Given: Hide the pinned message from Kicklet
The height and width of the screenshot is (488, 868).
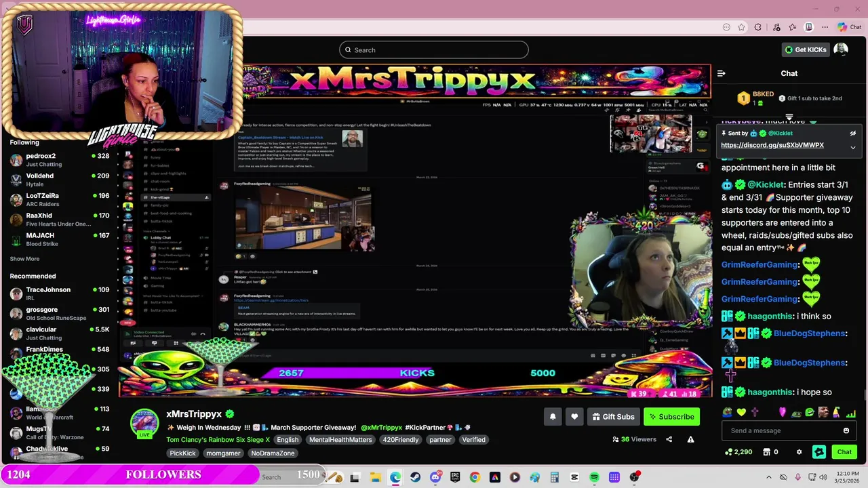Looking at the screenshot, I should point(853,134).
